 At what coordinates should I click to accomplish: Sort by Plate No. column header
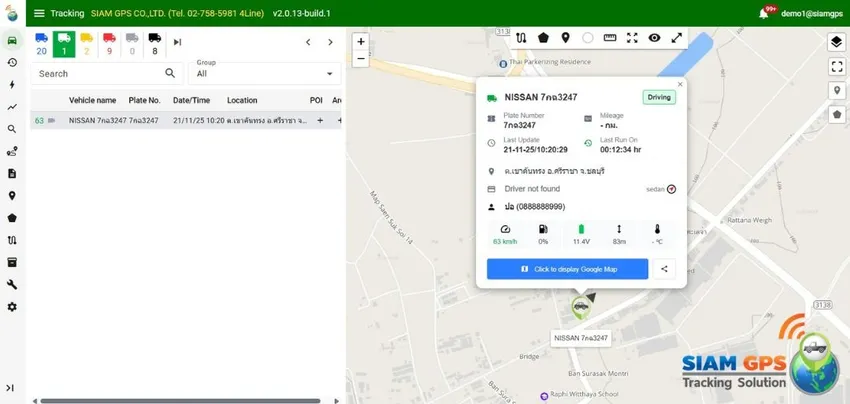coord(144,100)
